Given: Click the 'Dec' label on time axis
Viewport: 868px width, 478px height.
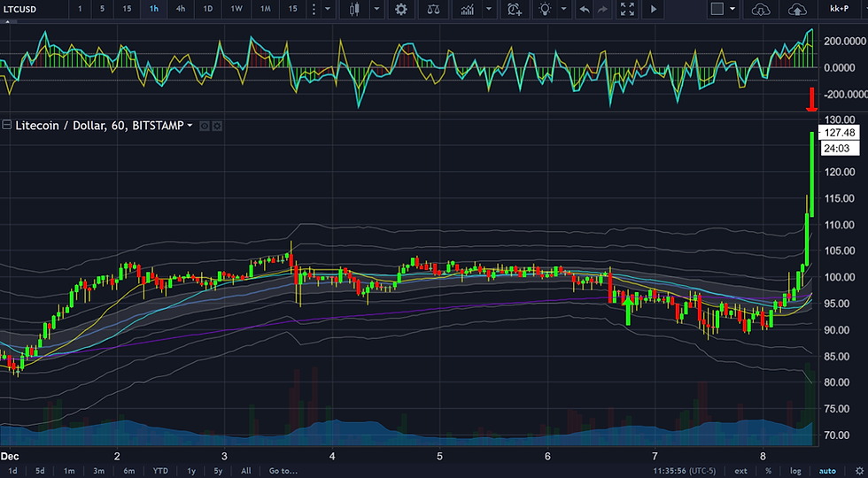Looking at the screenshot, I should pos(8,457).
